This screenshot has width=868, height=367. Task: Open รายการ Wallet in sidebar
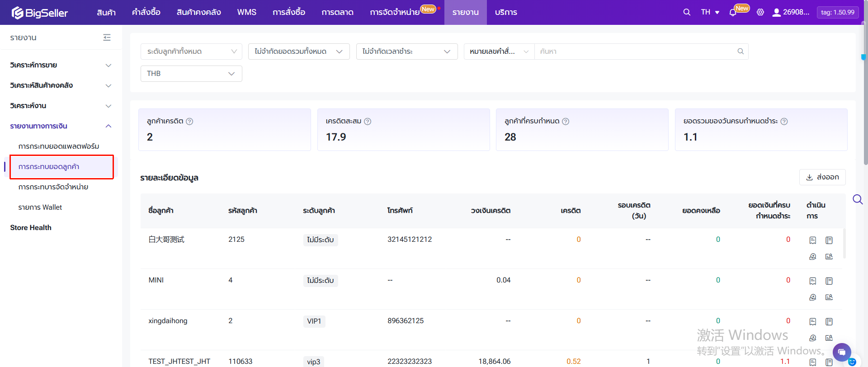coord(40,207)
